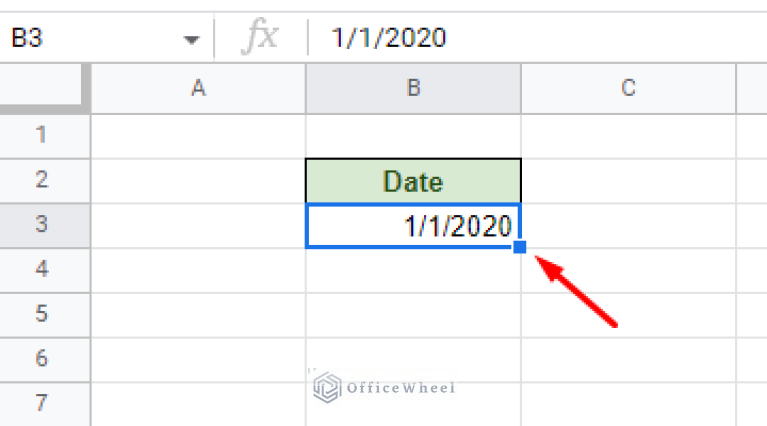This screenshot has width=767, height=426.
Task: Select row 1 header
Action: point(42,135)
